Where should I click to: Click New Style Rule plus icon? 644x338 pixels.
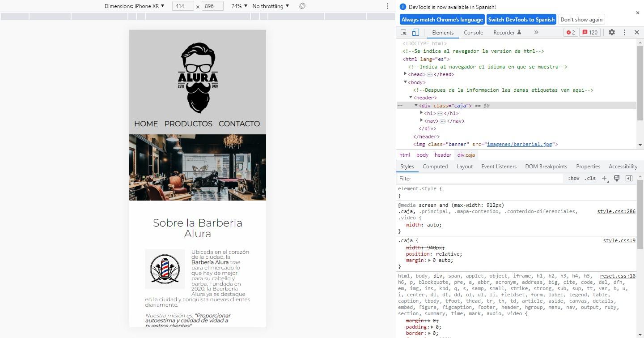click(604, 178)
